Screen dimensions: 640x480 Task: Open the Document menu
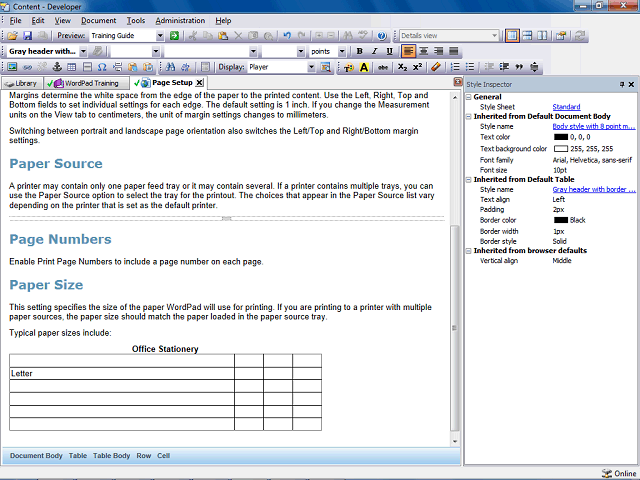[x=98, y=20]
